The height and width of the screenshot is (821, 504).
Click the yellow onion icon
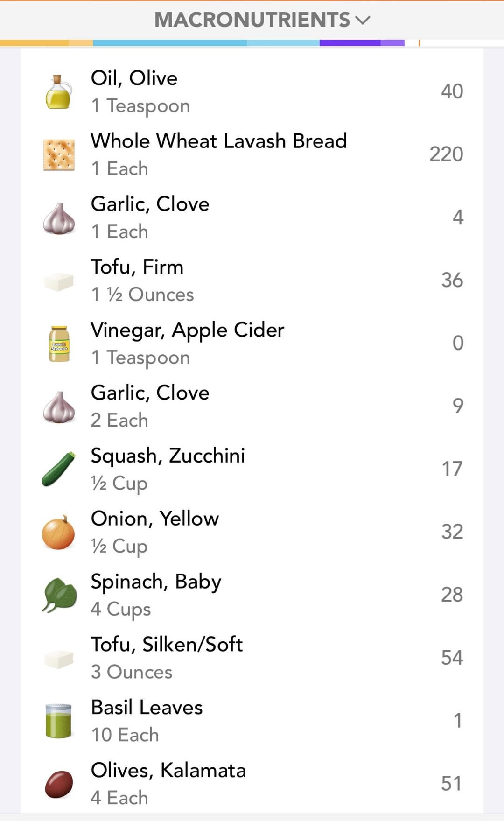(x=59, y=532)
